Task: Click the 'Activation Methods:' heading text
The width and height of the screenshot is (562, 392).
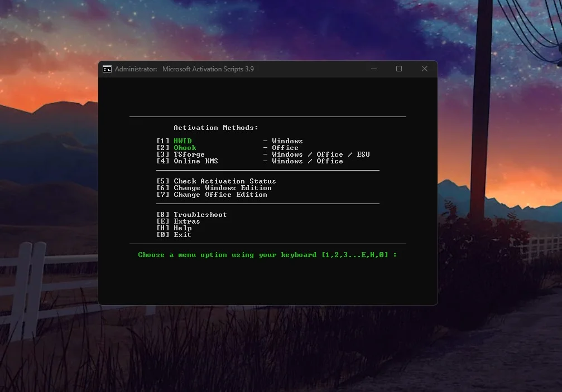Action: click(x=216, y=128)
